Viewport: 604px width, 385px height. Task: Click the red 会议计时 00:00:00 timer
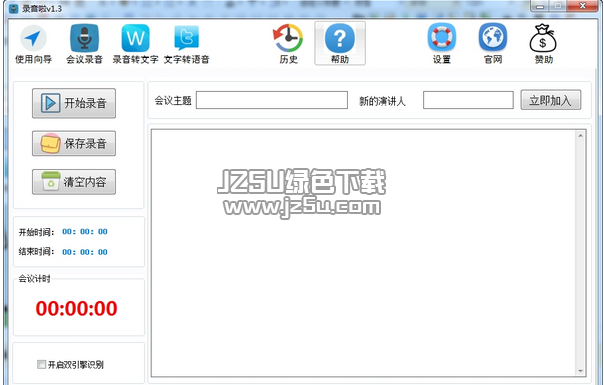click(x=76, y=309)
